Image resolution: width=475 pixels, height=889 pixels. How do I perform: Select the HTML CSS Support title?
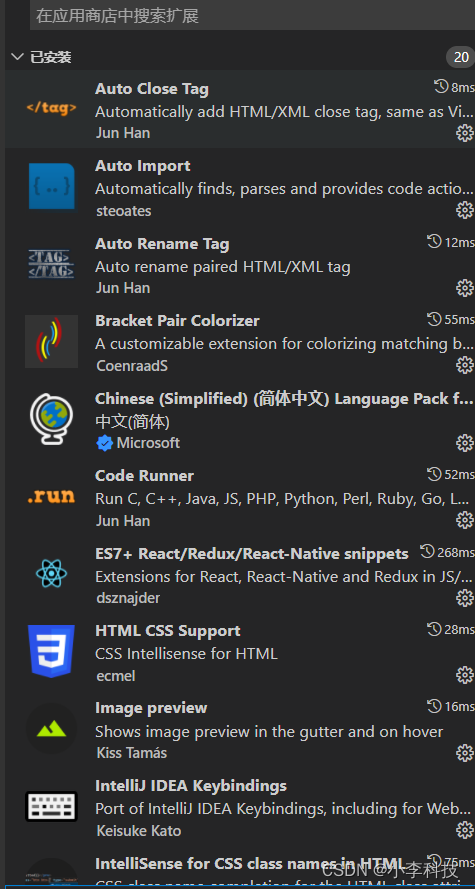pyautogui.click(x=168, y=631)
